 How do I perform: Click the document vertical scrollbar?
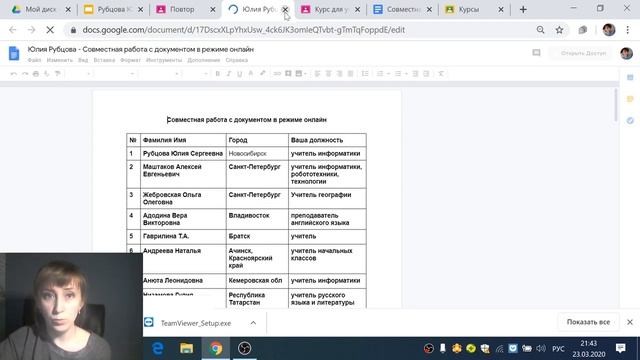(616, 105)
